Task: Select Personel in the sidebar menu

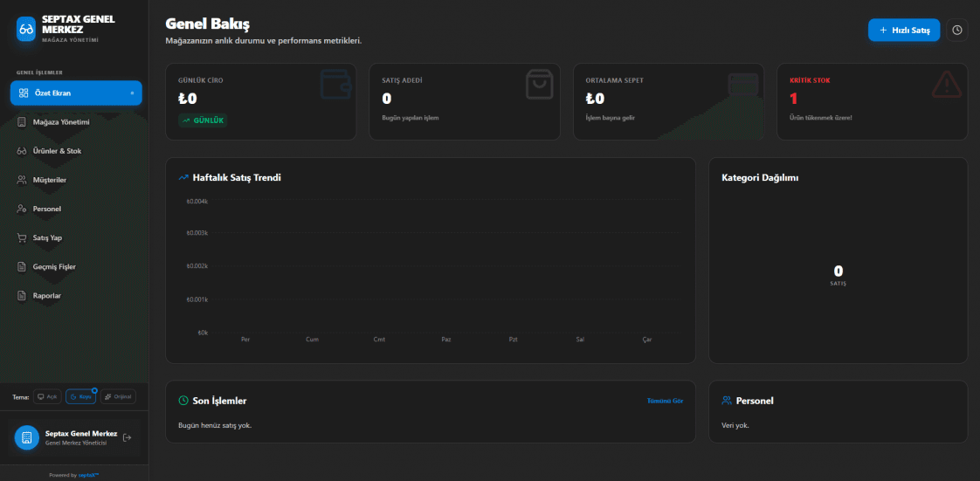Action: pos(76,209)
